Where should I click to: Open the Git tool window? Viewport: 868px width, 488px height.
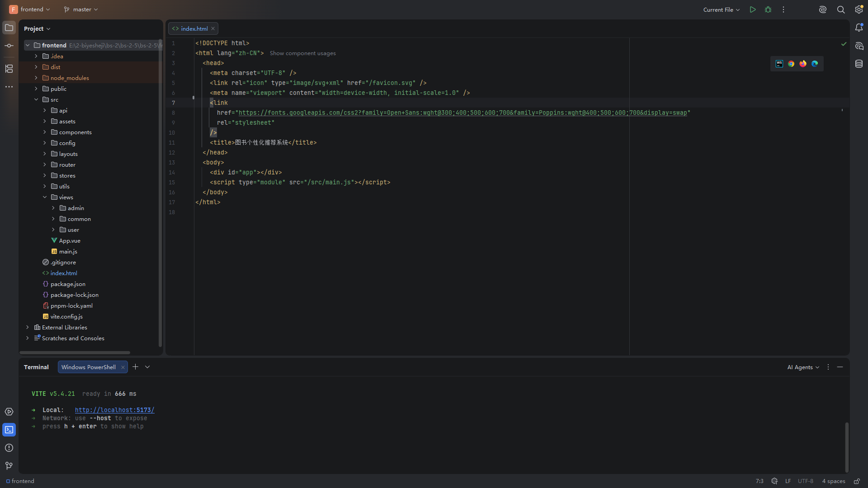click(x=9, y=466)
